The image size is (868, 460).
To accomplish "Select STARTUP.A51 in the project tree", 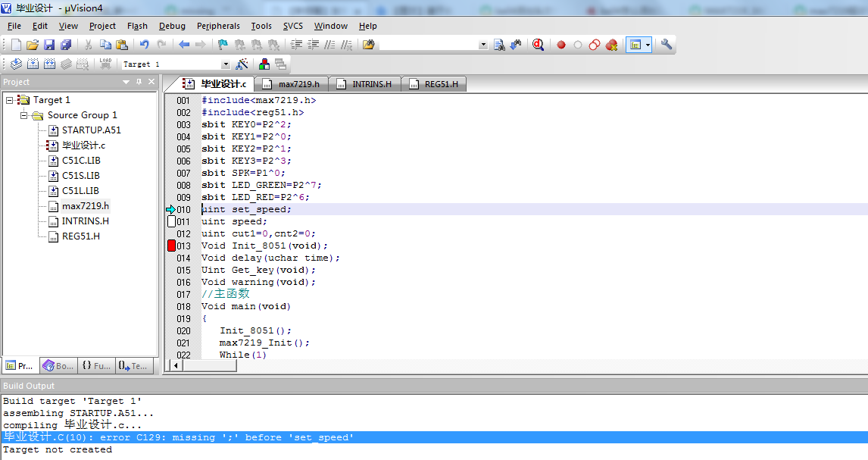I will (92, 130).
